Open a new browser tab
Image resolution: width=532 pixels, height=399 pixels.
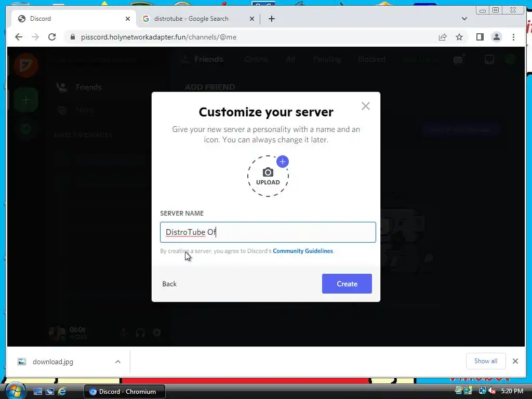(x=271, y=19)
